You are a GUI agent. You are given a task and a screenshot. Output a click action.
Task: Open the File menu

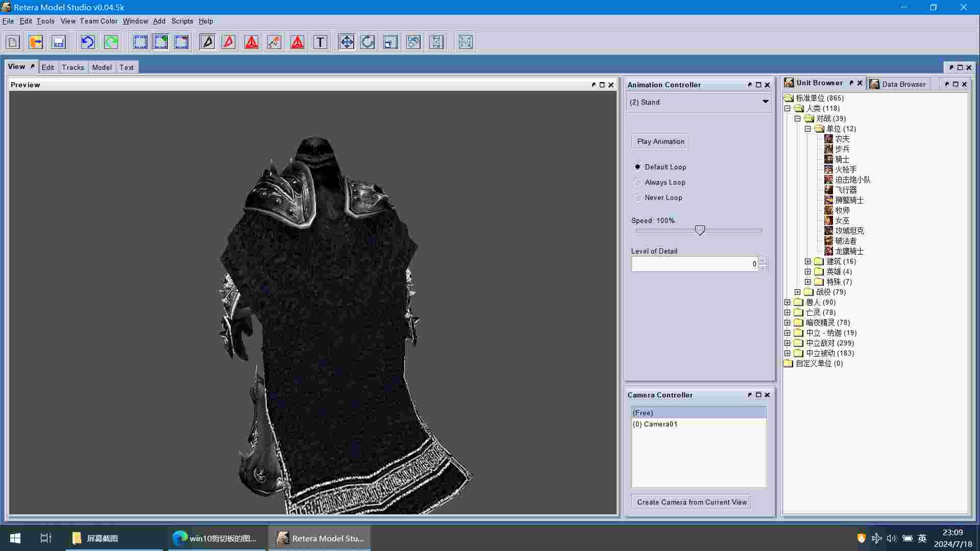coord(8,21)
